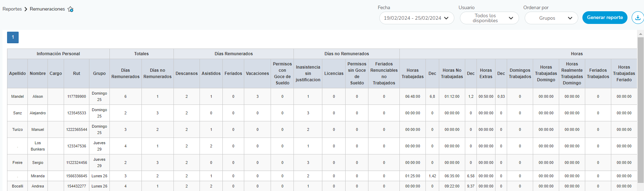Image resolution: width=644 pixels, height=191 pixels.
Task: Click the Rut column header
Action: pos(76,74)
